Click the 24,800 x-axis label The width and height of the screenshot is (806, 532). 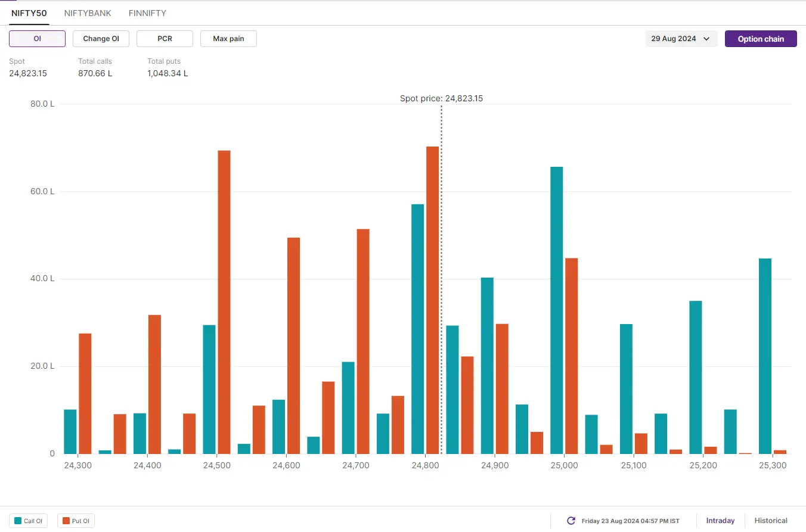[x=425, y=465]
